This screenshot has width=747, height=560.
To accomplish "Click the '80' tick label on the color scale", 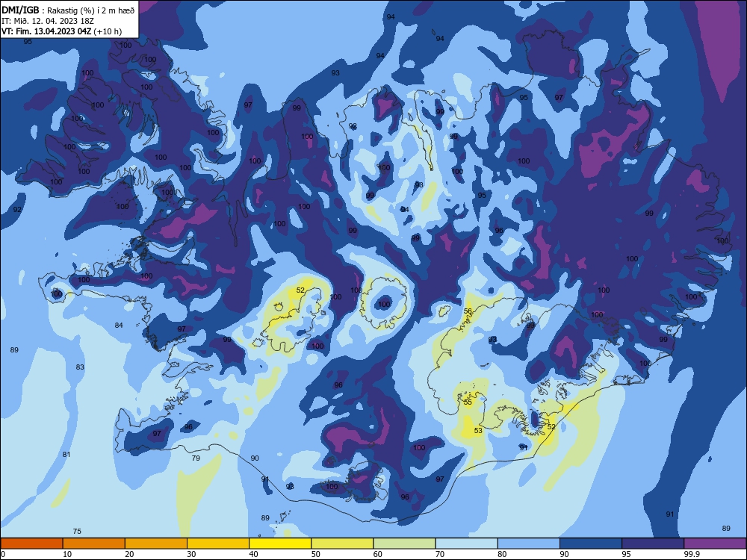I will (502, 554).
